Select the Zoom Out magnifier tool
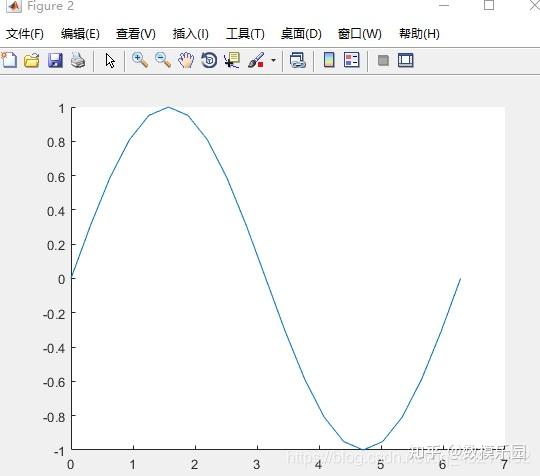The width and height of the screenshot is (540, 476). 163,60
